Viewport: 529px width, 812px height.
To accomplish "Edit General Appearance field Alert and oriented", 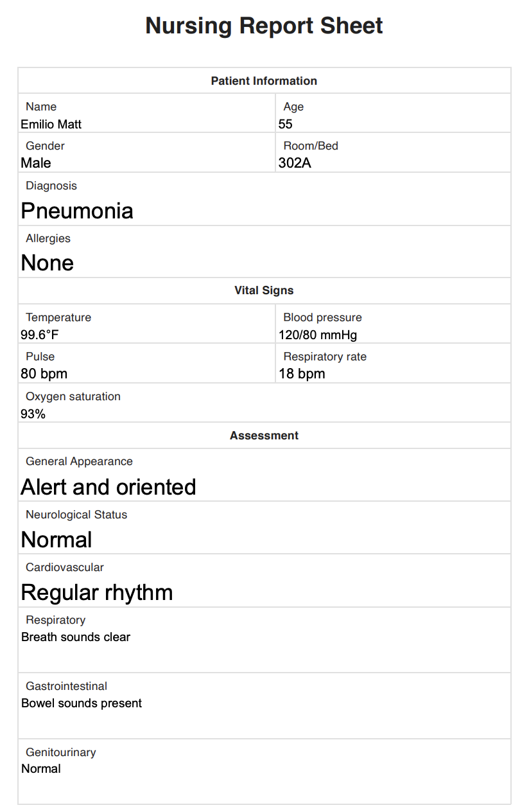I will (x=264, y=487).
